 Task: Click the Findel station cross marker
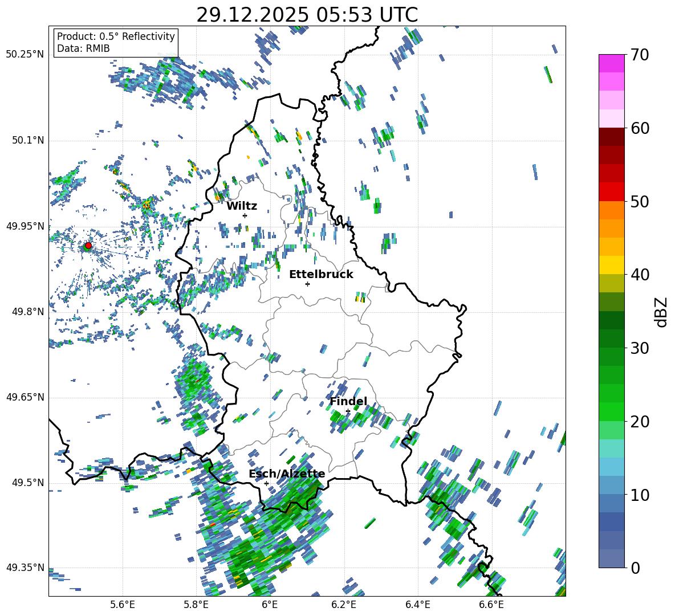click(x=348, y=411)
